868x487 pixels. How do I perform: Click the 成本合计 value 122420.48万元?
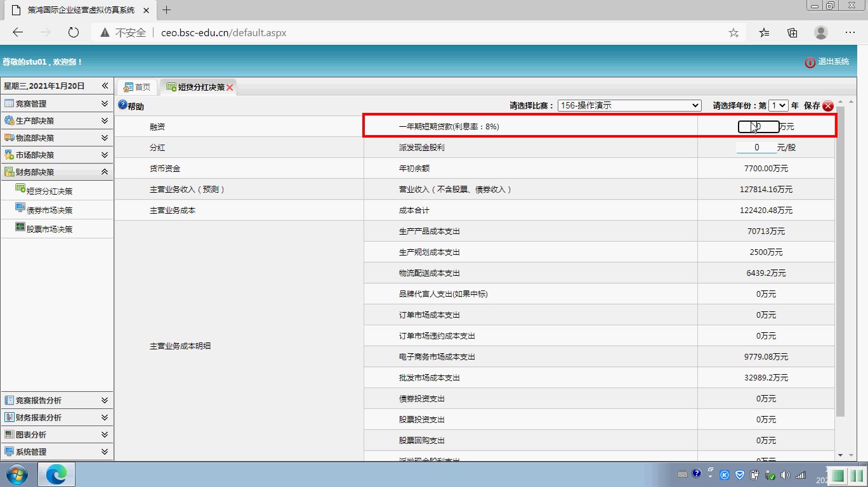click(766, 211)
